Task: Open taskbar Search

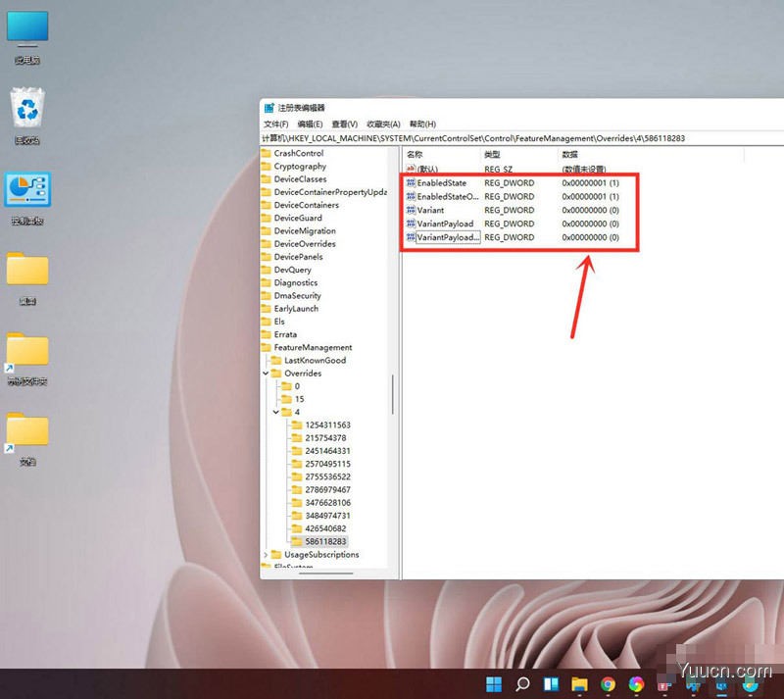Action: point(522,684)
